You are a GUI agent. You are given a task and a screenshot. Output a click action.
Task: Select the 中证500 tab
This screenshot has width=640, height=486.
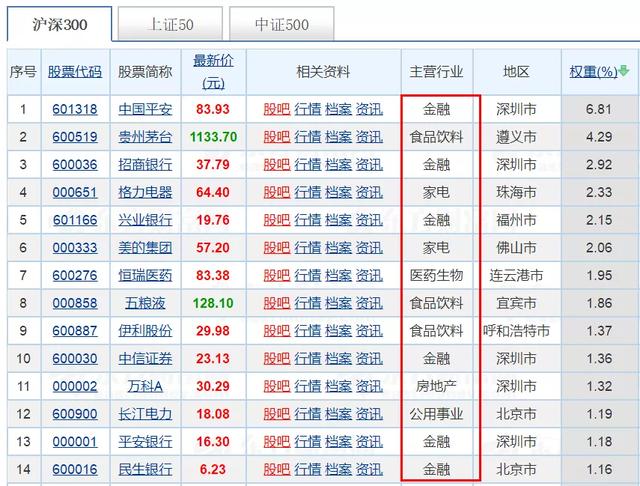click(282, 24)
